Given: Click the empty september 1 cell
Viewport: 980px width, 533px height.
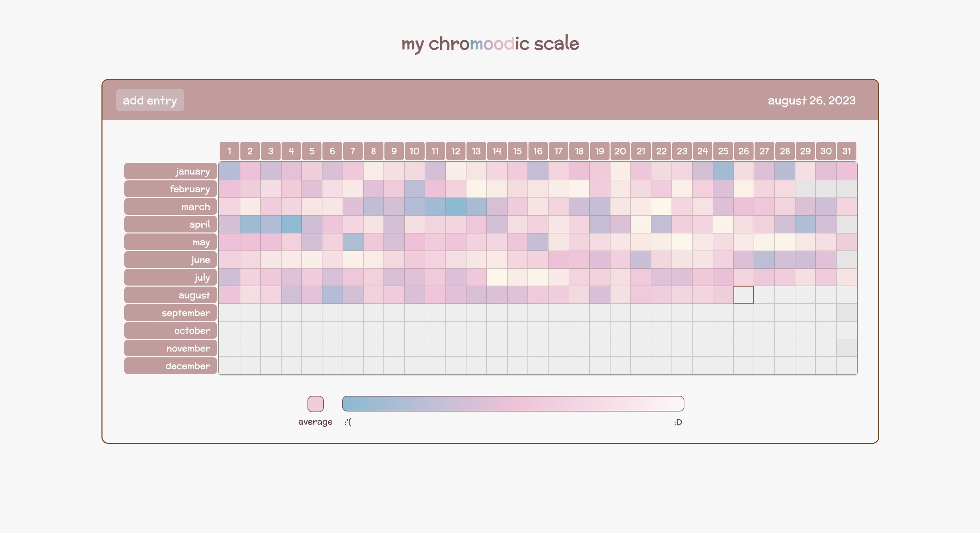Looking at the screenshot, I should coord(230,312).
